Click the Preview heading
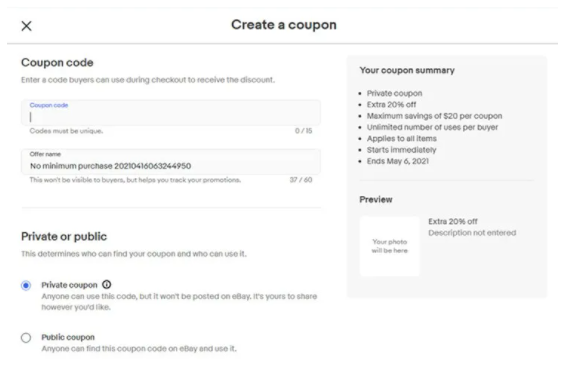 [x=376, y=199]
